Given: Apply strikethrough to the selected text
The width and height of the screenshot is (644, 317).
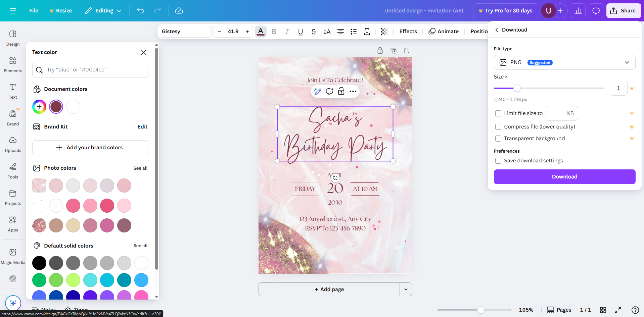Looking at the screenshot, I should click(313, 32).
